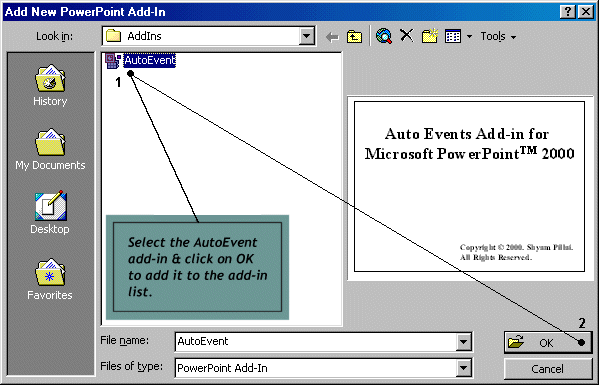This screenshot has height=385, width=599.
Task: Open the Search the Web icon
Action: pyautogui.click(x=384, y=36)
